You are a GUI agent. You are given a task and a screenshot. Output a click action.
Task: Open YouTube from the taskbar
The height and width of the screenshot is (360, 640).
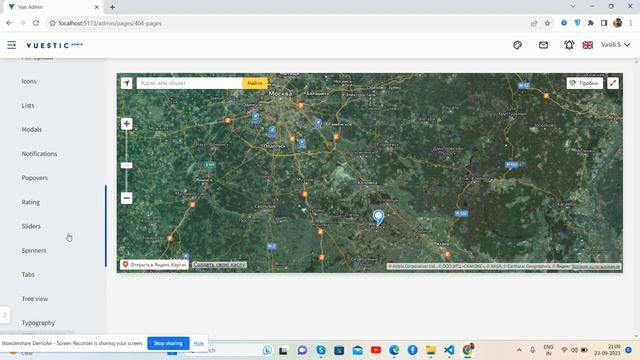[x=376, y=350]
